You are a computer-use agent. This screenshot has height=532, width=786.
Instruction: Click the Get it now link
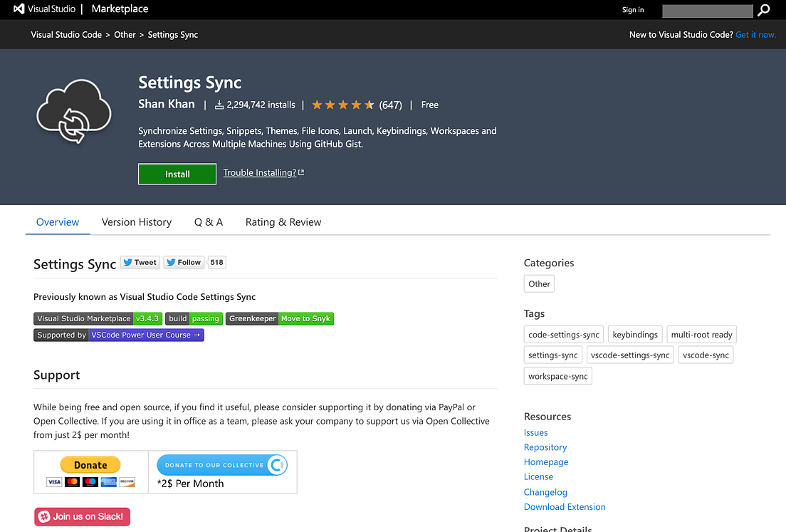point(755,35)
